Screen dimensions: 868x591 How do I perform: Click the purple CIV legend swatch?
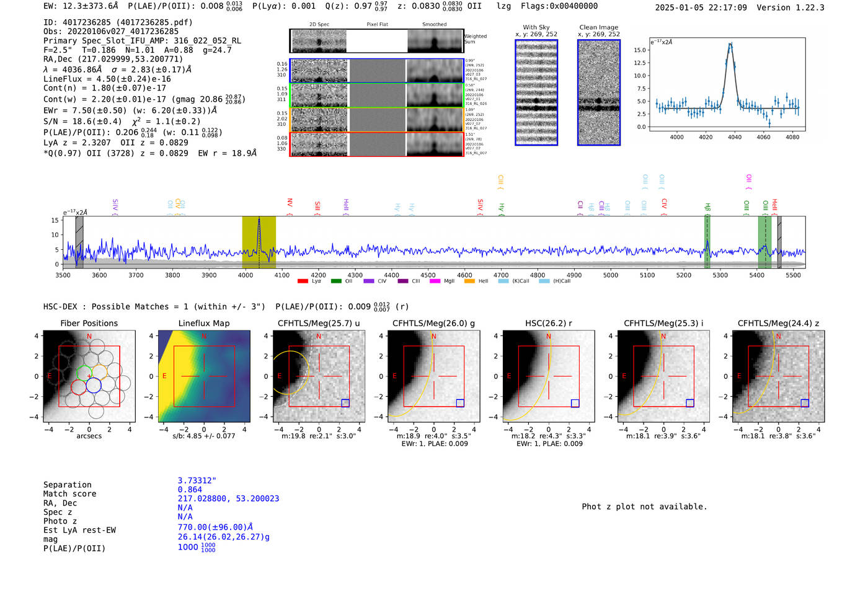[369, 281]
